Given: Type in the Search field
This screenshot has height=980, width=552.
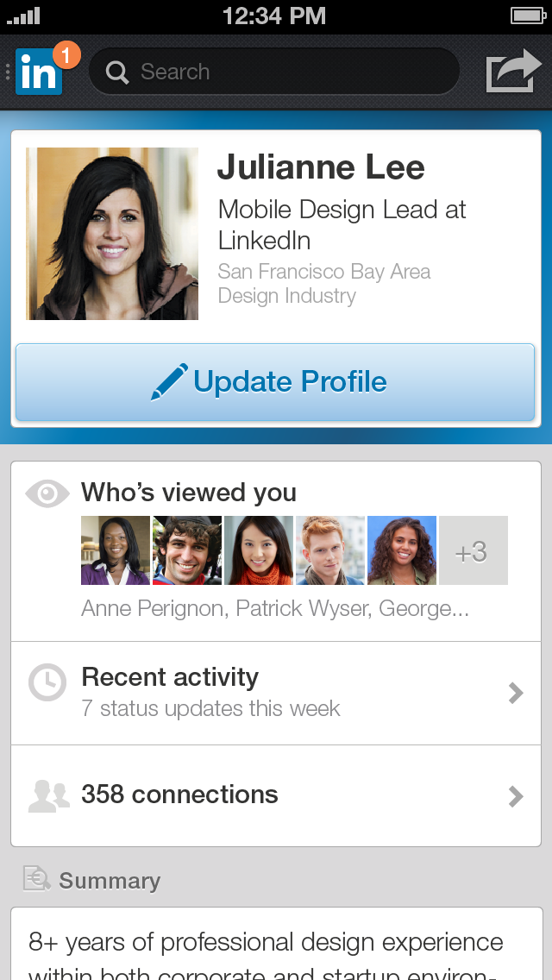Looking at the screenshot, I should click(285, 72).
